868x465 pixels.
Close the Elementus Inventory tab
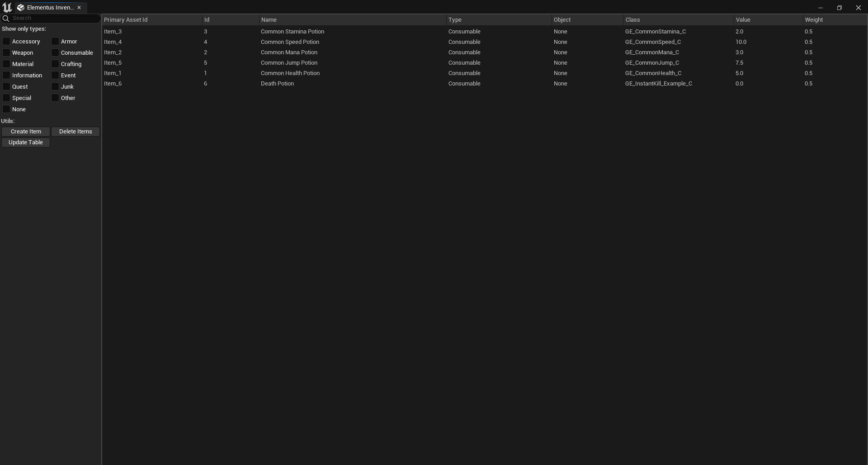pos(79,7)
